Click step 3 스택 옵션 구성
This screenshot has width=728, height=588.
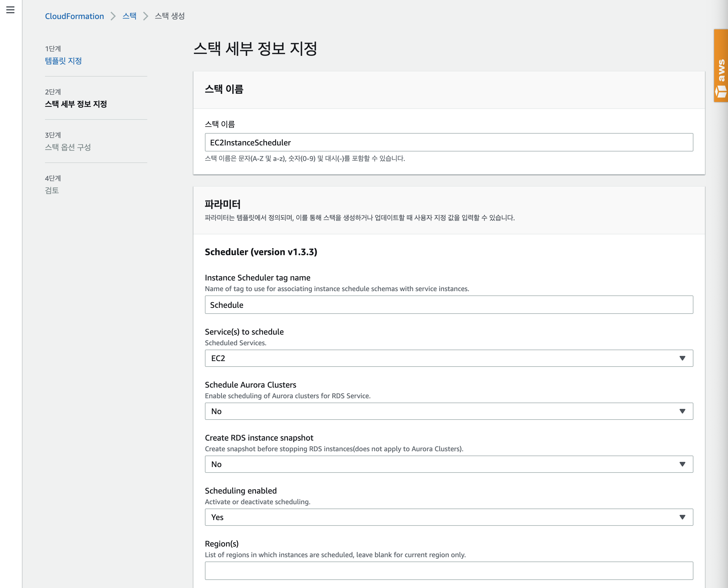tap(68, 147)
